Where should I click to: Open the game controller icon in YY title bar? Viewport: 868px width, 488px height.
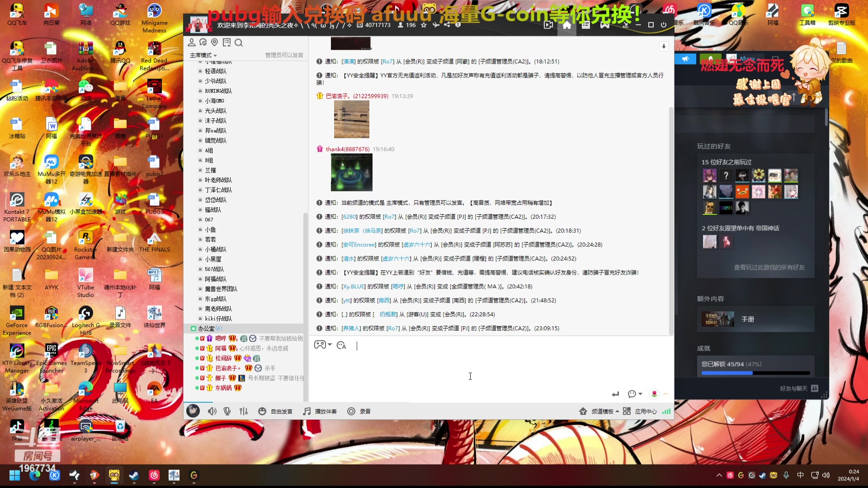604,25
